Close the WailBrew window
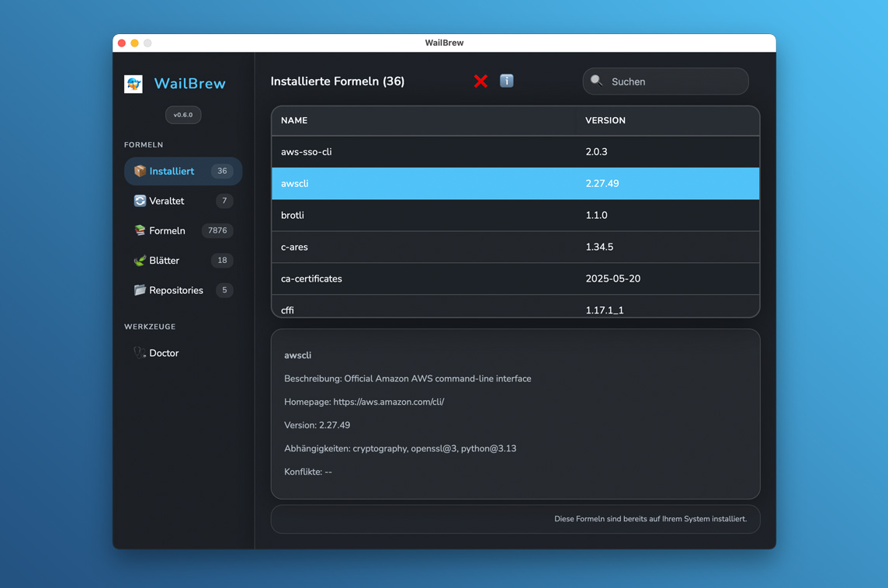The height and width of the screenshot is (588, 888). click(122, 43)
